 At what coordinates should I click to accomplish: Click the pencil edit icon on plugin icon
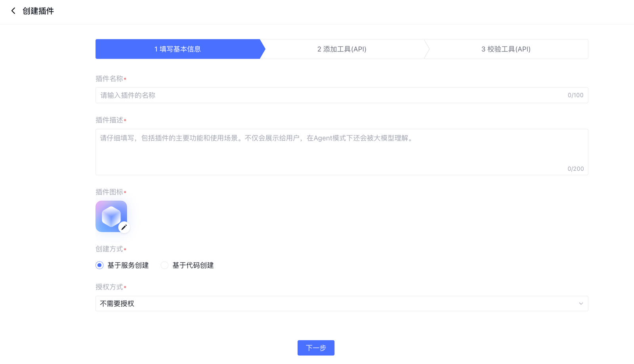124,227
